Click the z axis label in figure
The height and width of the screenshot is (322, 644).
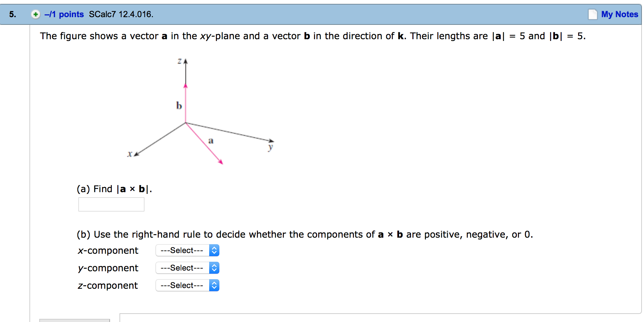179,61
